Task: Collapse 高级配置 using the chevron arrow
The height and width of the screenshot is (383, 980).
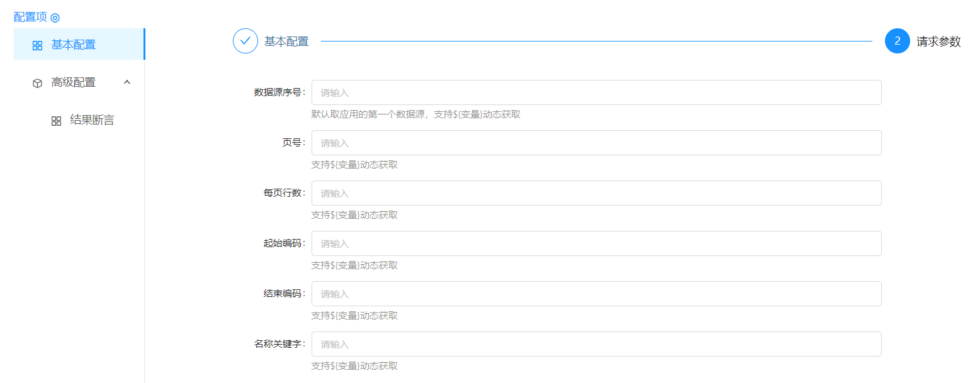Action: pos(127,82)
